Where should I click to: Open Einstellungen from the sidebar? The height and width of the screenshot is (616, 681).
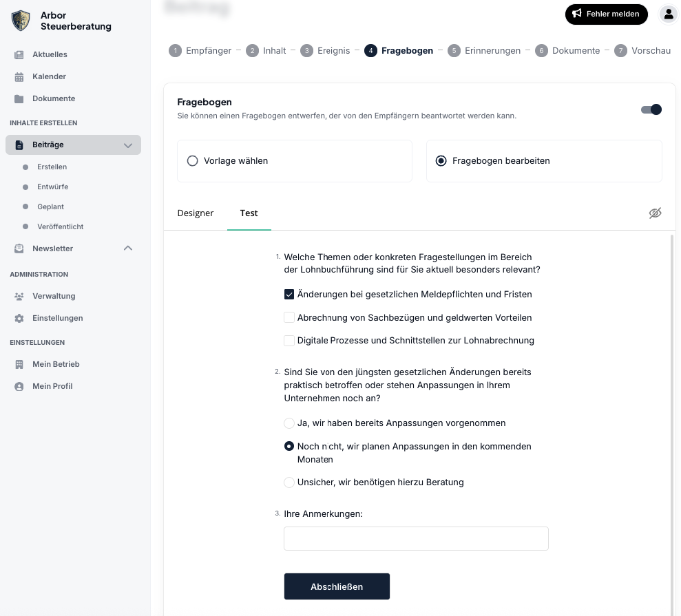point(58,318)
